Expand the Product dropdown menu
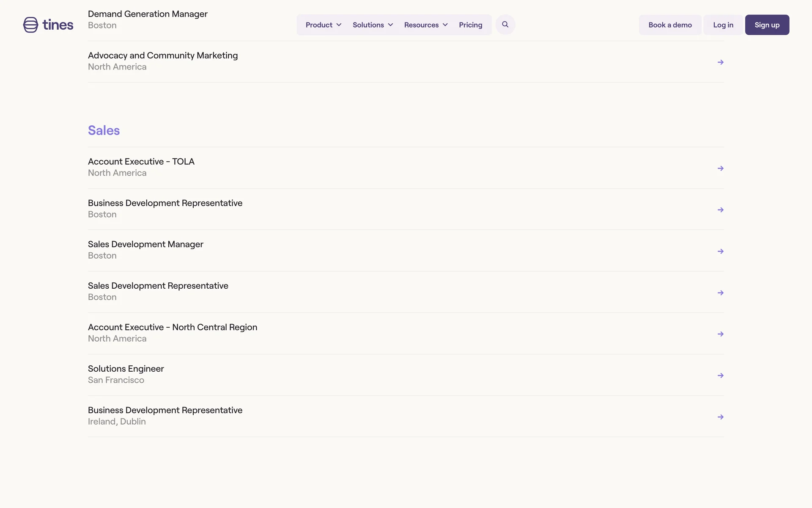The height and width of the screenshot is (508, 812). click(323, 25)
